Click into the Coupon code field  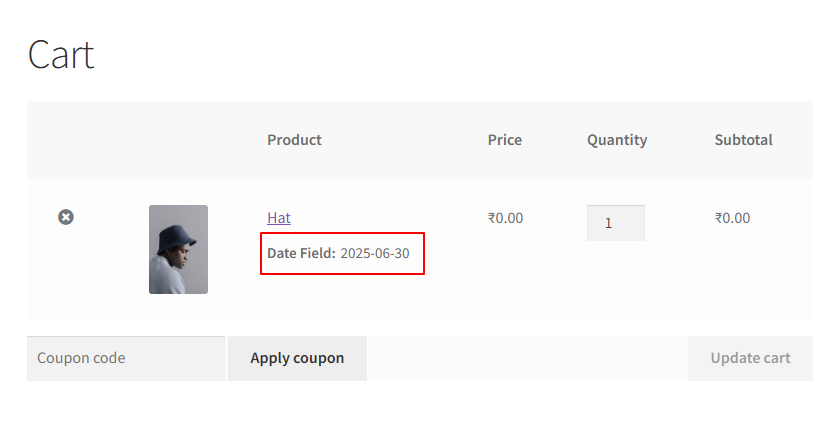tap(126, 358)
